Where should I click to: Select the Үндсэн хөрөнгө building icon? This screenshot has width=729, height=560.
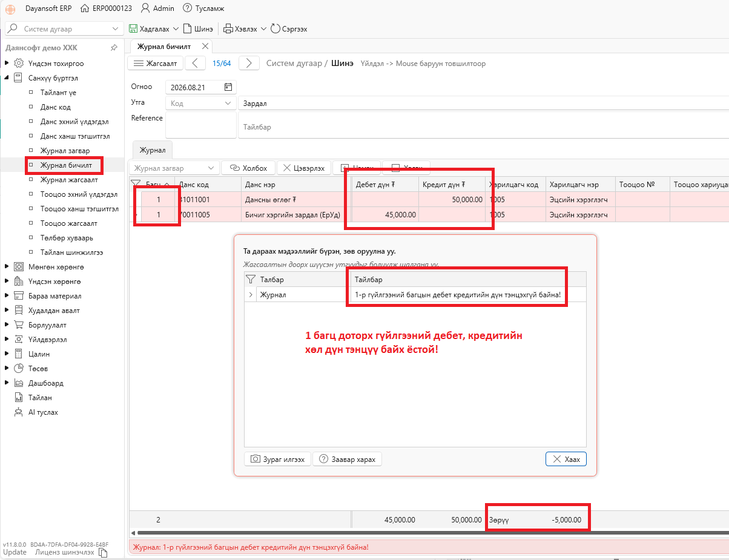coord(18,282)
